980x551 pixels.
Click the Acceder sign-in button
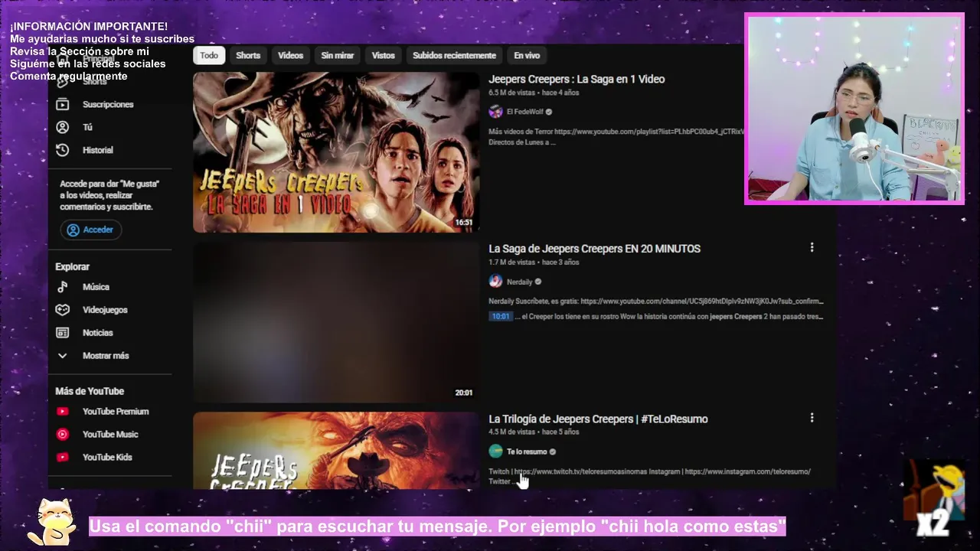coord(90,230)
